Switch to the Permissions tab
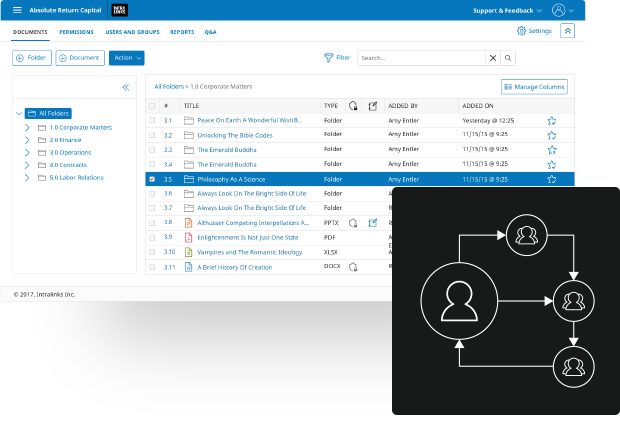620x440 pixels. pos(76,32)
